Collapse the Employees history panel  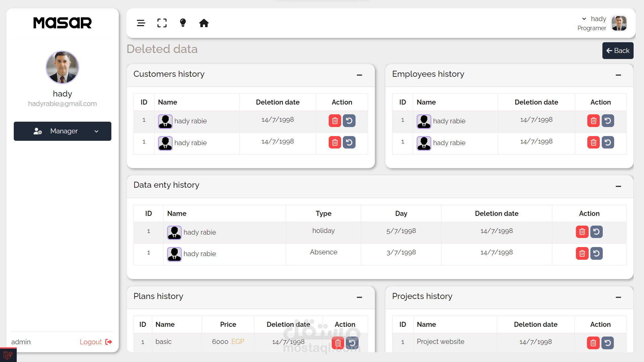[618, 75]
